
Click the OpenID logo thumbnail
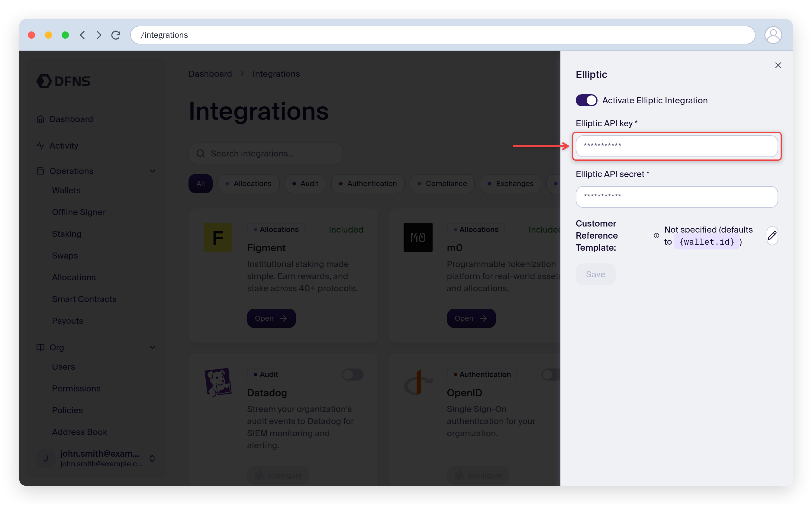417,382
